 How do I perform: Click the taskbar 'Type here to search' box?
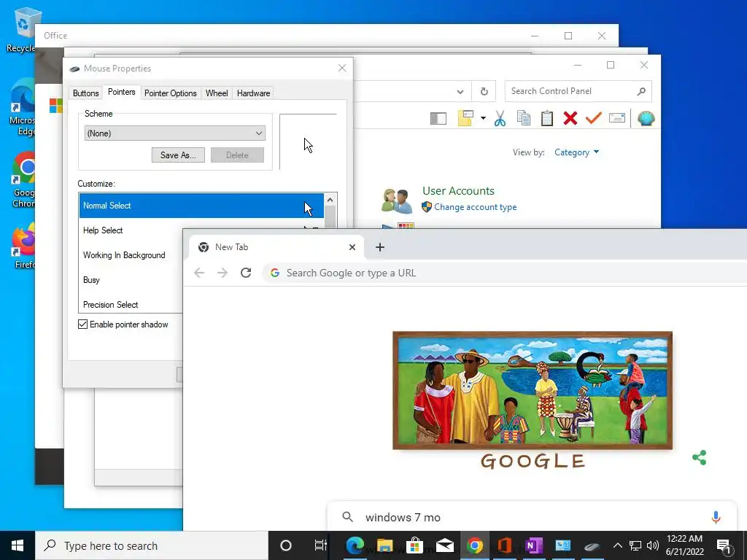click(152, 545)
